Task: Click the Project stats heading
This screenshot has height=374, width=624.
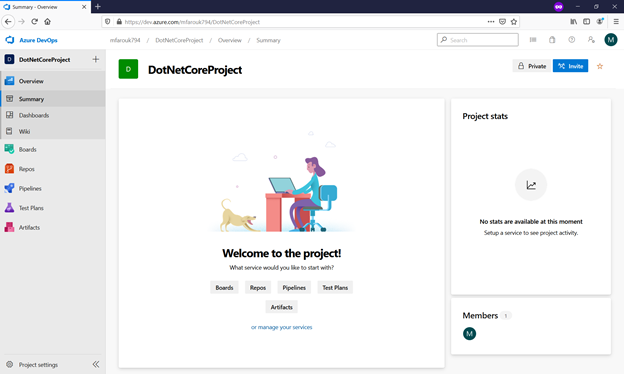Action: (x=485, y=116)
